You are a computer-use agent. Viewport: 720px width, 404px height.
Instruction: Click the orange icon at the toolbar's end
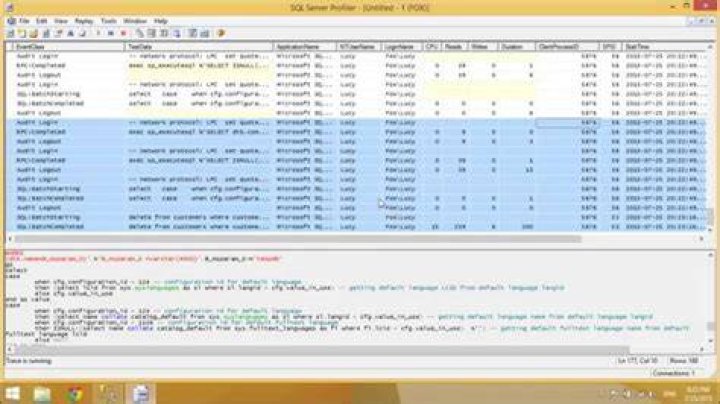click(221, 34)
